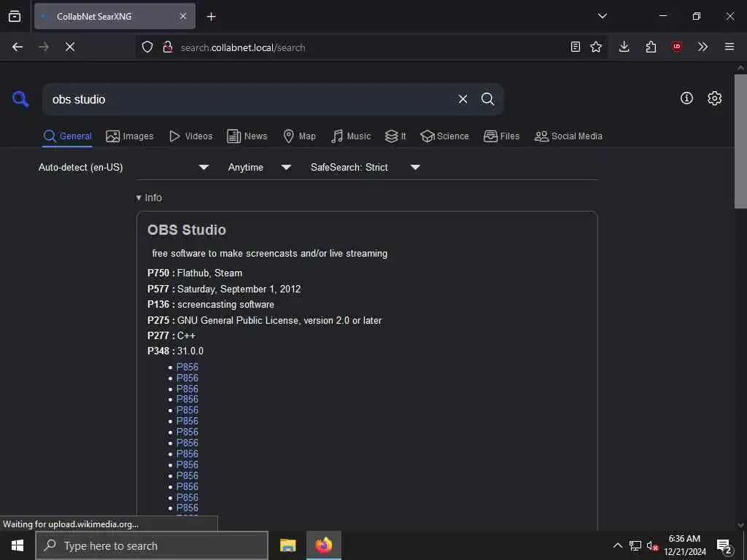Collapse the Info section
Image resolution: width=747 pixels, height=560 pixels.
click(149, 198)
